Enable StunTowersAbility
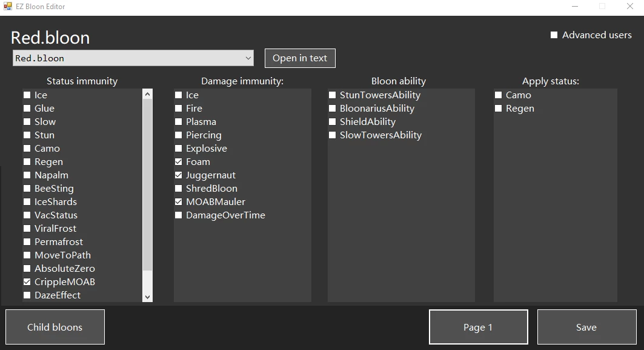The image size is (644, 350). pyautogui.click(x=332, y=95)
